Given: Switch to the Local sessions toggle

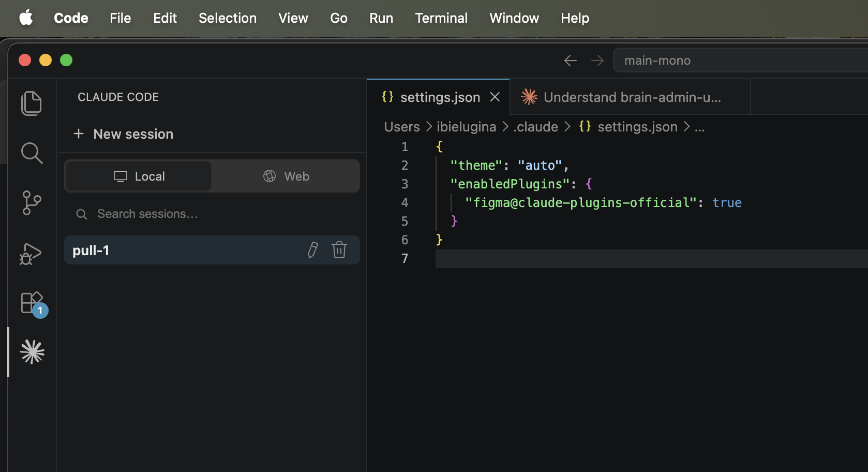Looking at the screenshot, I should coord(139,176).
